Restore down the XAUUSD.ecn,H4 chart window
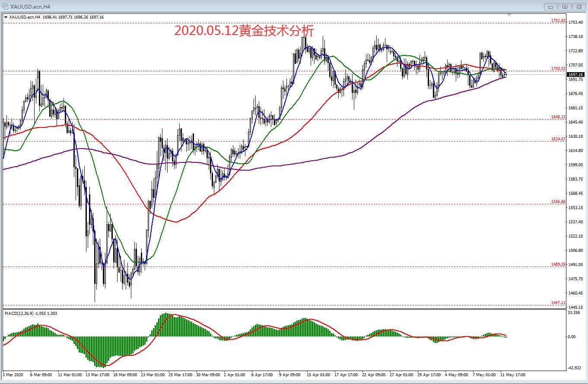The height and width of the screenshot is (384, 588). point(565,6)
